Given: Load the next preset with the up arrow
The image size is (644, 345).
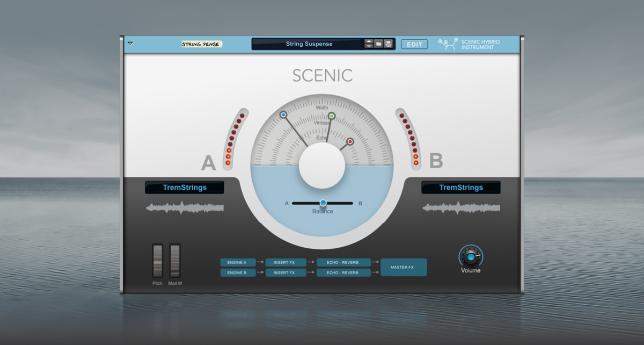Looking at the screenshot, I should pyautogui.click(x=369, y=41).
